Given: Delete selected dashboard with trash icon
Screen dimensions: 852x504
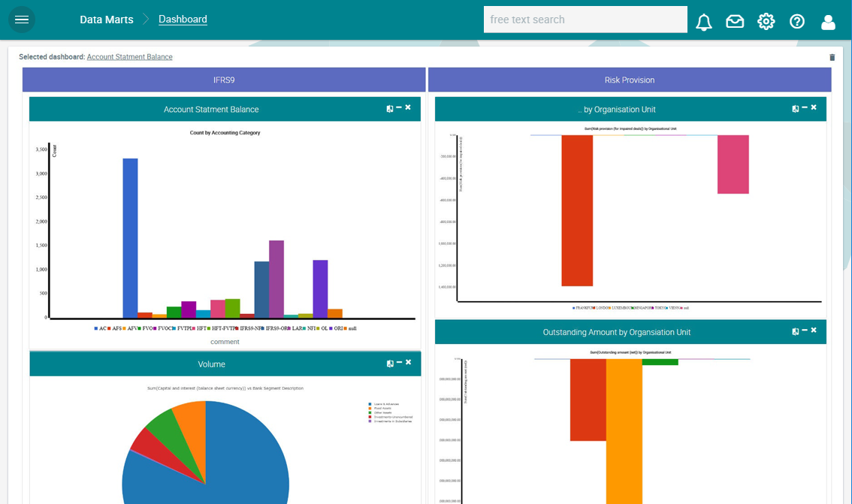Looking at the screenshot, I should [832, 58].
